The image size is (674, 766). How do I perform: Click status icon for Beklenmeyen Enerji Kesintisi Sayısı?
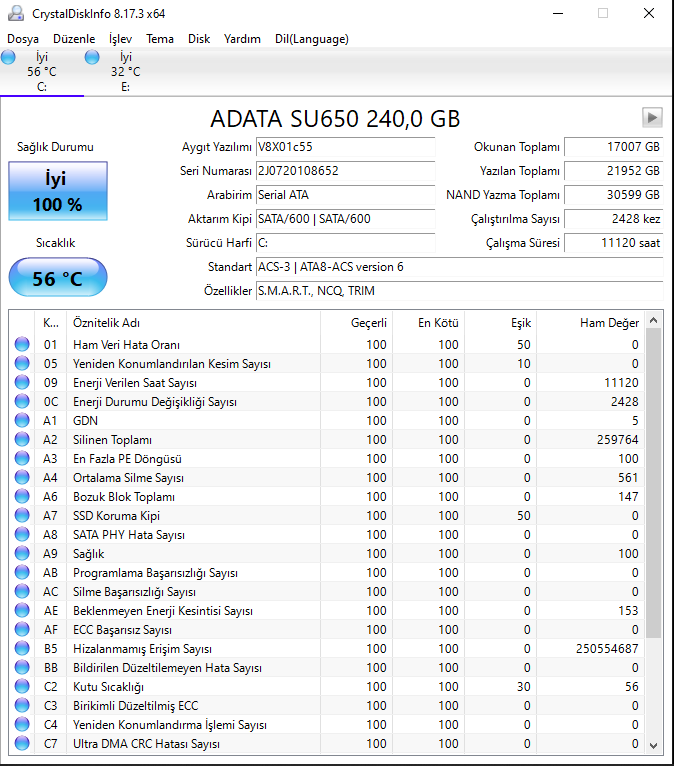[x=22, y=611]
